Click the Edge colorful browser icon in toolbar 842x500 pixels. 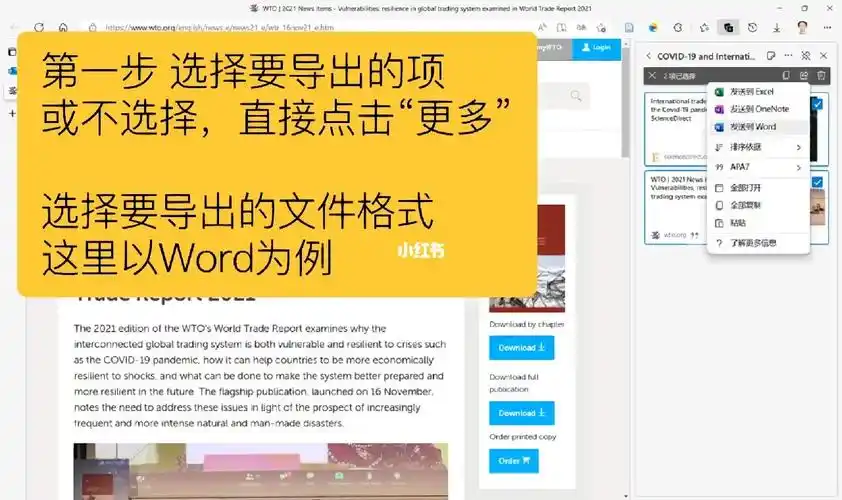pyautogui.click(x=653, y=27)
